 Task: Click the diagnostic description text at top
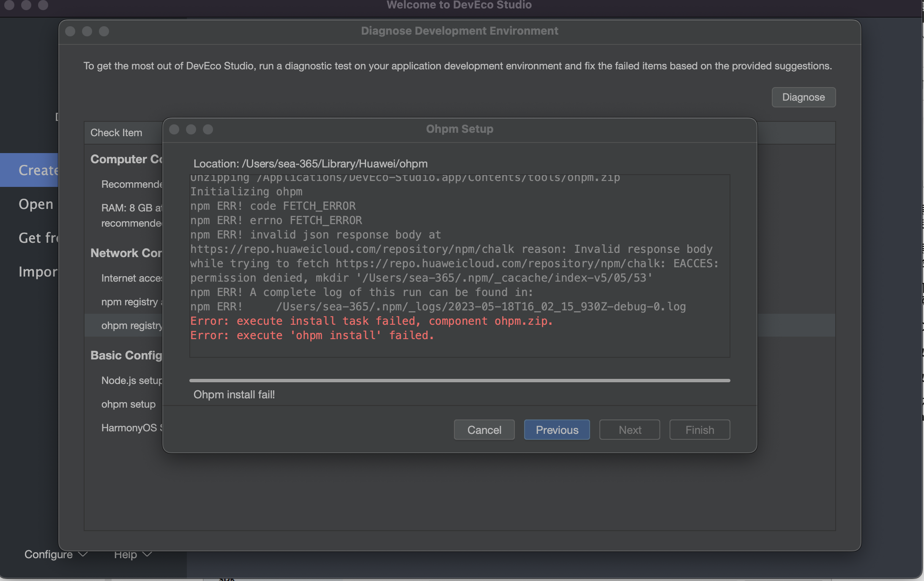[x=458, y=66]
